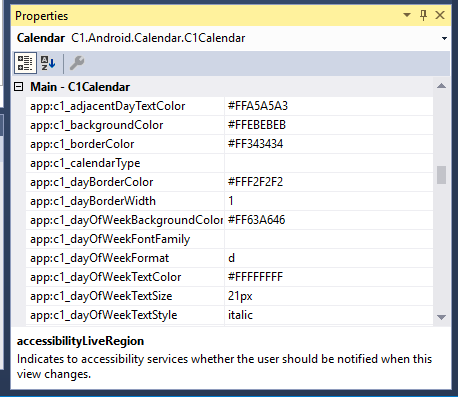Click the accessibilityLiveRegion description heading

[81, 341]
